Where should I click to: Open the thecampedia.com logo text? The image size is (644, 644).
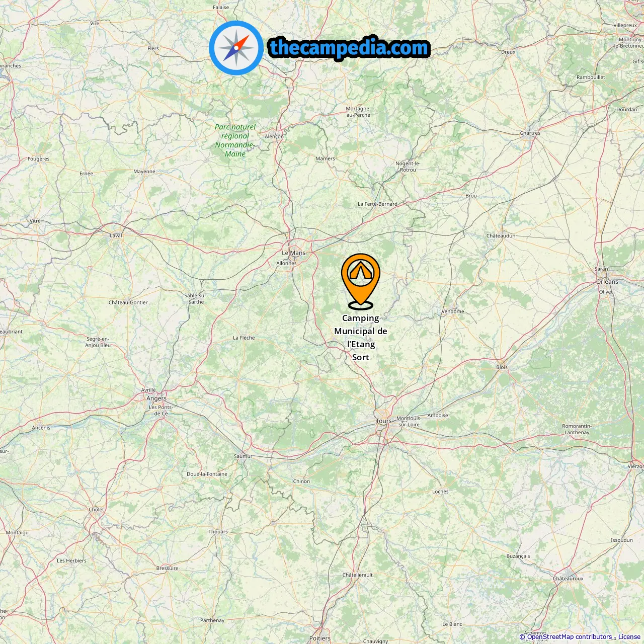(349, 48)
